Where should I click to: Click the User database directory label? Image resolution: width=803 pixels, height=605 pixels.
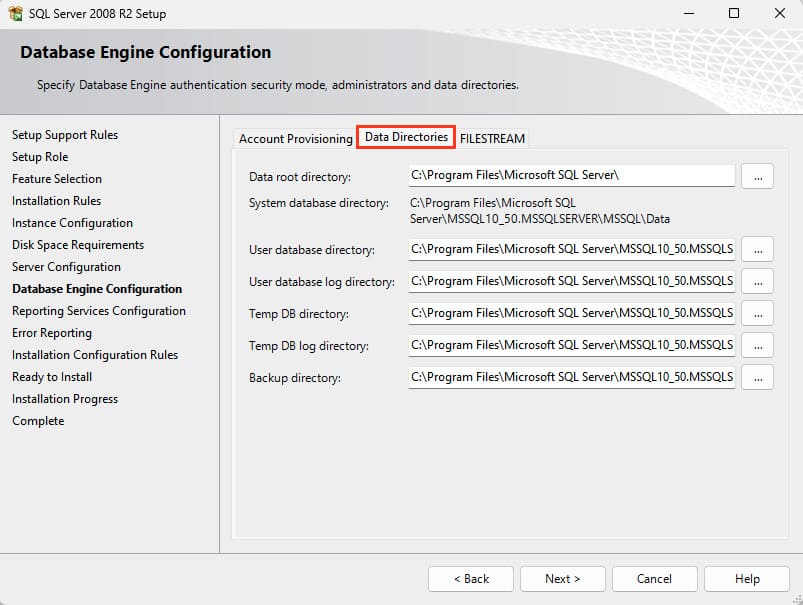click(x=312, y=250)
